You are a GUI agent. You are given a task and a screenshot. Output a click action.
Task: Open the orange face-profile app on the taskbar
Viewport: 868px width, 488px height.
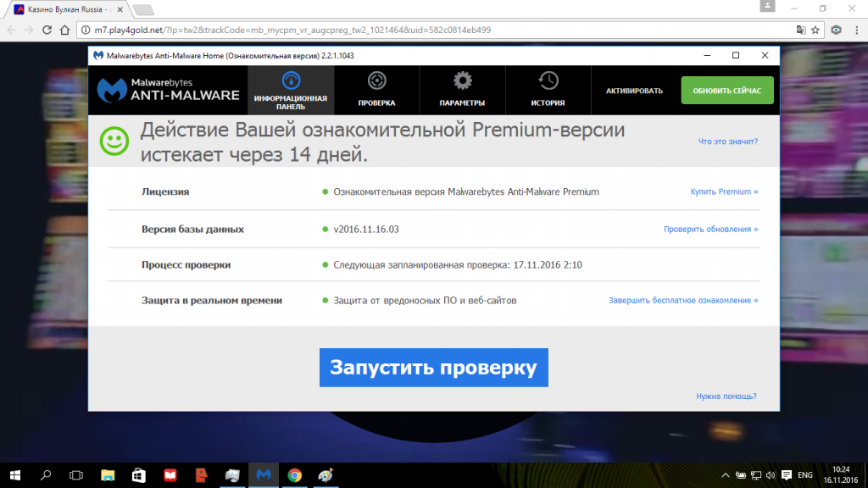pyautogui.click(x=201, y=475)
